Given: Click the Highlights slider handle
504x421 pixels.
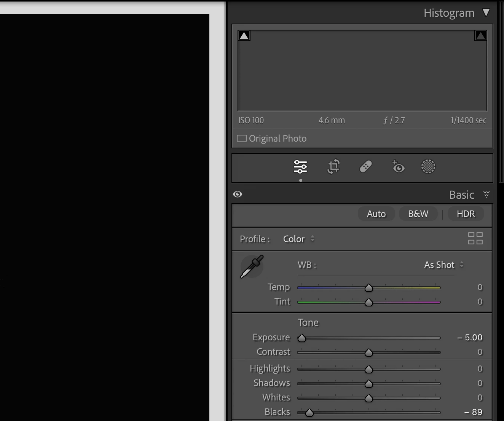Looking at the screenshot, I should click(x=369, y=369).
